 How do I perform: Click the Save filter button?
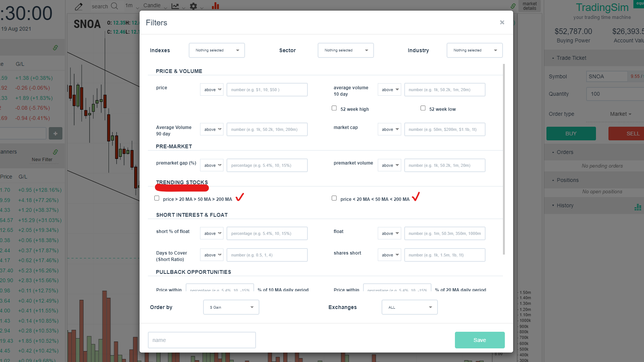480,340
